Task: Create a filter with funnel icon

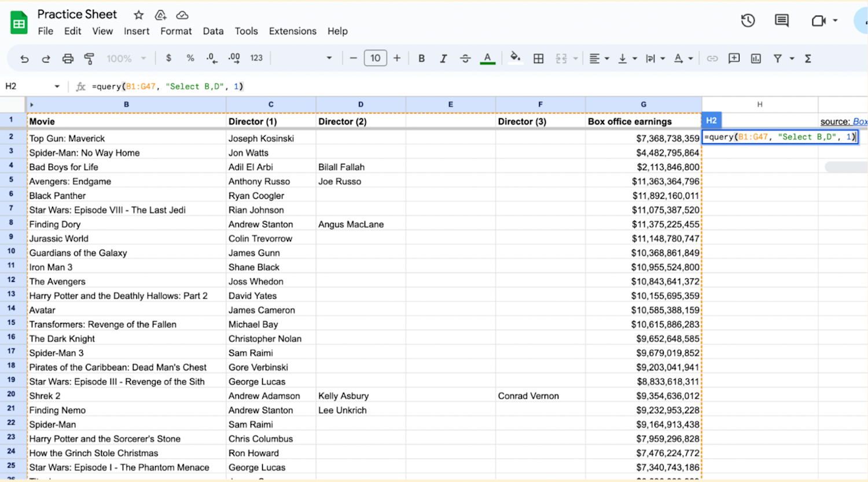Action: click(778, 58)
